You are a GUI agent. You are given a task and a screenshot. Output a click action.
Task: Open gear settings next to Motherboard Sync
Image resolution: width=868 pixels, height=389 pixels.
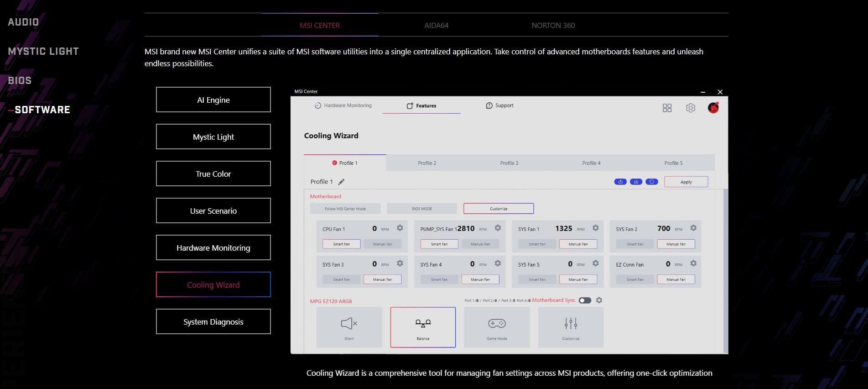coord(599,300)
